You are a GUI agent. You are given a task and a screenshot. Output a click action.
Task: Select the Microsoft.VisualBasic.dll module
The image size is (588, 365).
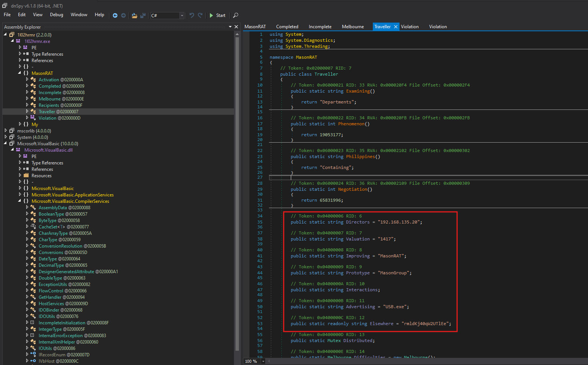point(49,150)
